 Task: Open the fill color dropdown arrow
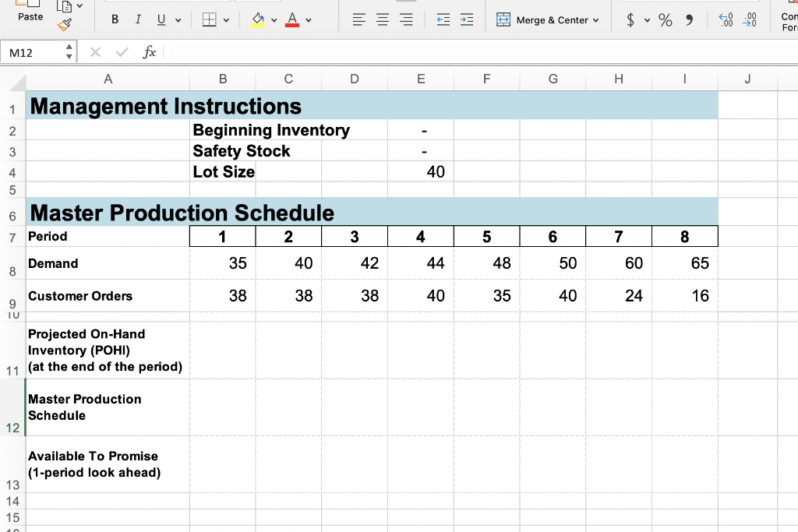(274, 20)
